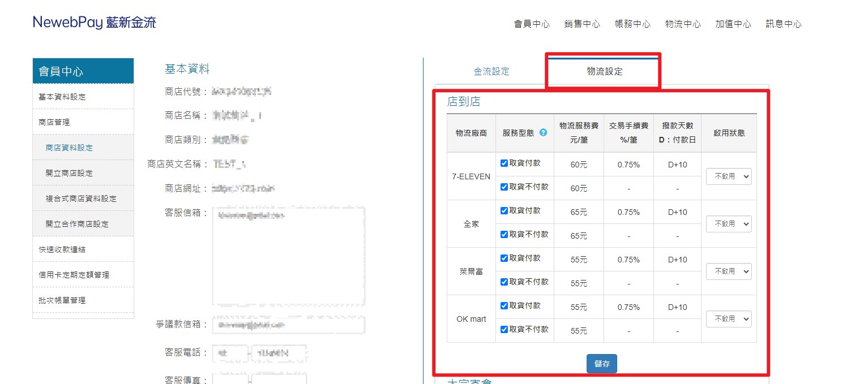The height and width of the screenshot is (384, 868).
Task: Open OK mart 啟用狀態 dropdown
Action: tap(729, 319)
